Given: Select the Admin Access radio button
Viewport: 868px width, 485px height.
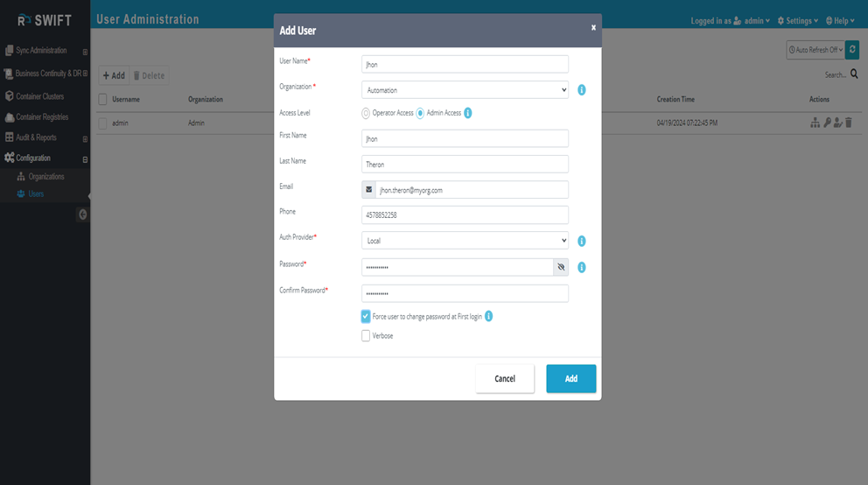Looking at the screenshot, I should coord(420,113).
